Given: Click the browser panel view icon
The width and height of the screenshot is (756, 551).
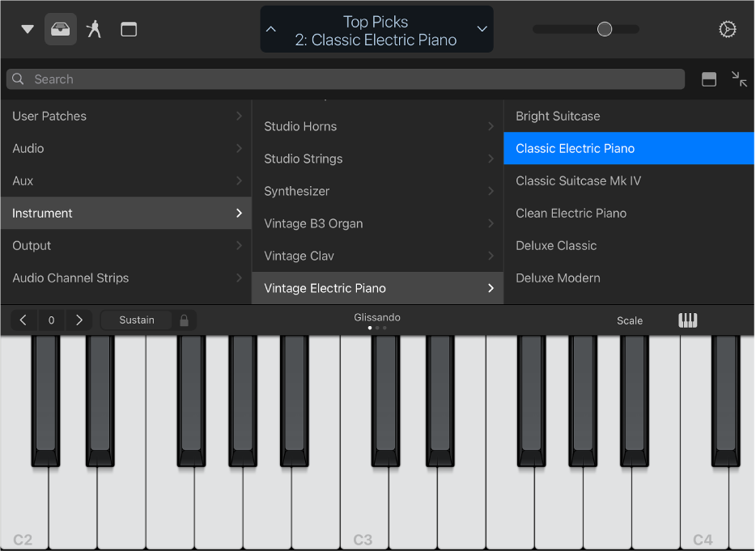Looking at the screenshot, I should (709, 79).
